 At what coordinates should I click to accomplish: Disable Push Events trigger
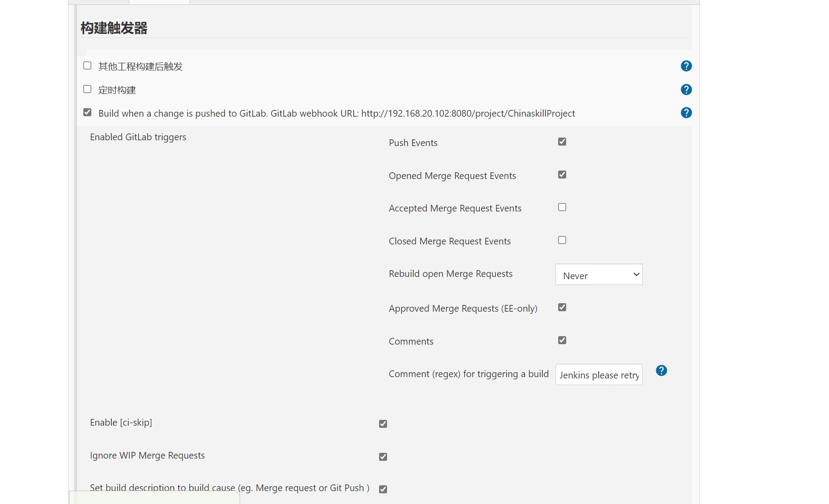(x=562, y=142)
